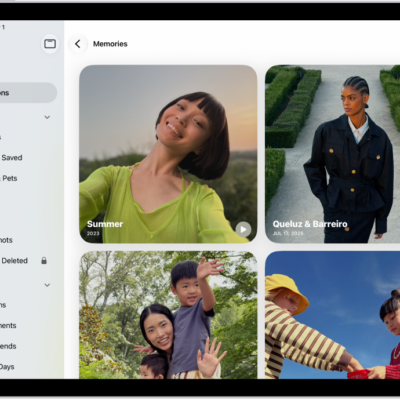Open the family waving memory photo
Image resolution: width=400 pixels, height=400 pixels.
click(x=168, y=315)
